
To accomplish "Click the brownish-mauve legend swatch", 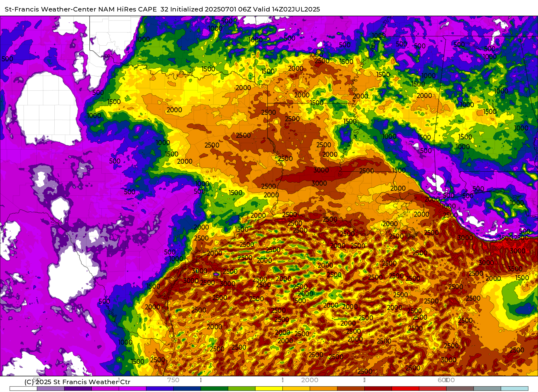I will (x=460, y=389).
